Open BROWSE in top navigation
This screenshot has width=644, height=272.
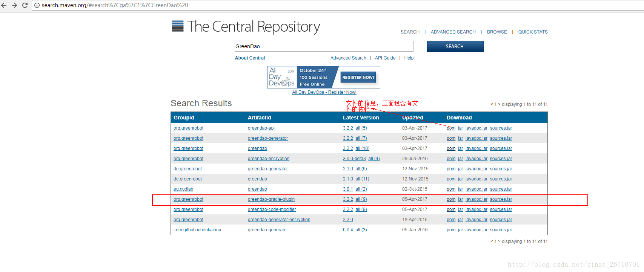coord(497,32)
